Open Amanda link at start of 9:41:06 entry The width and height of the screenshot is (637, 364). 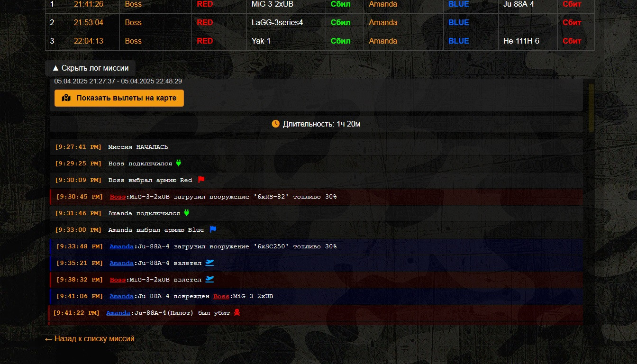[121, 296]
